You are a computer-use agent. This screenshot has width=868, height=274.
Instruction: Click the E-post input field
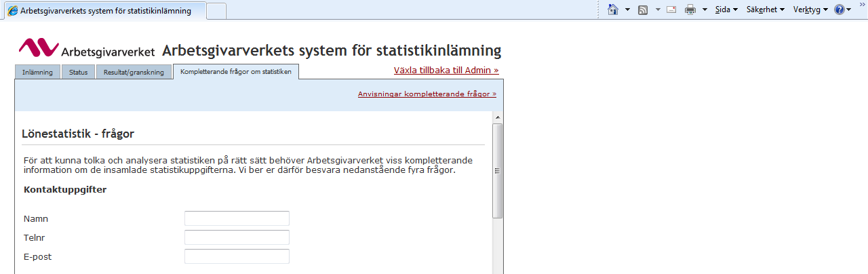237,256
